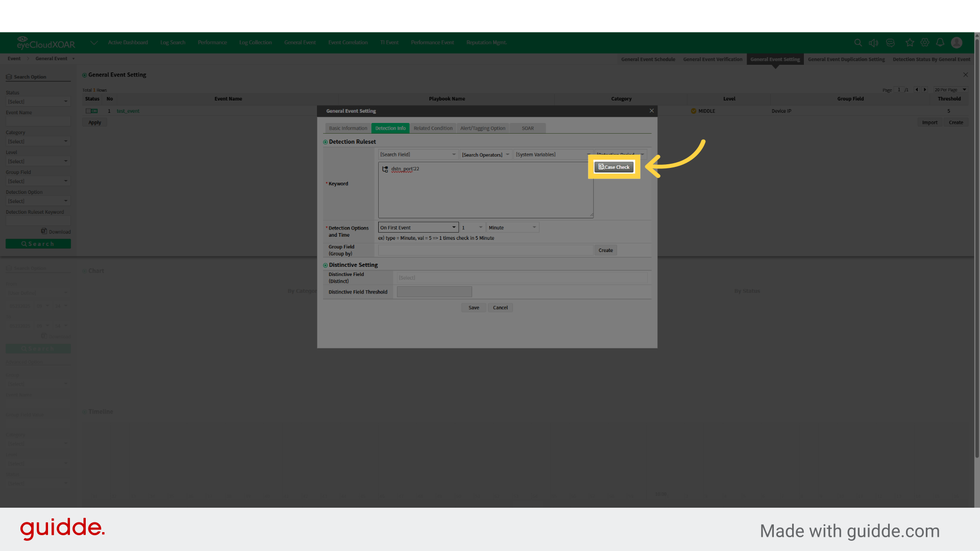Click the notifications bell icon

(941, 43)
